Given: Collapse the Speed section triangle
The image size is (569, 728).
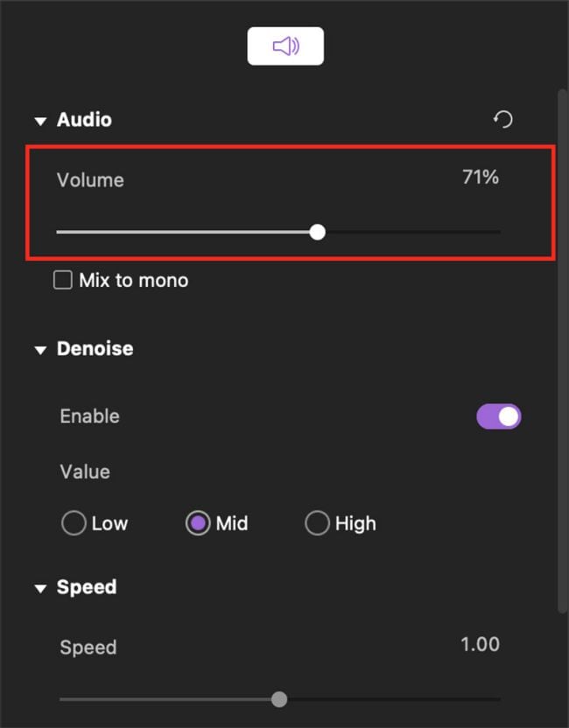Looking at the screenshot, I should tap(40, 588).
